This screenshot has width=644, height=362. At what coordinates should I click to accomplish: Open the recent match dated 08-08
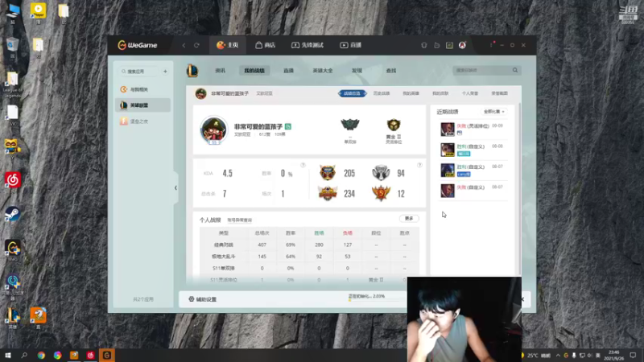point(473,150)
